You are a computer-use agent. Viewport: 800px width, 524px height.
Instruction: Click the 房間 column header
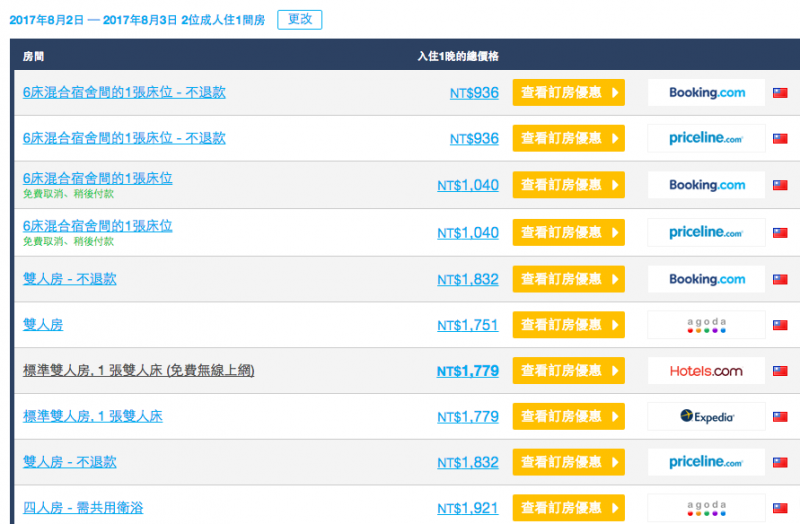click(33, 56)
